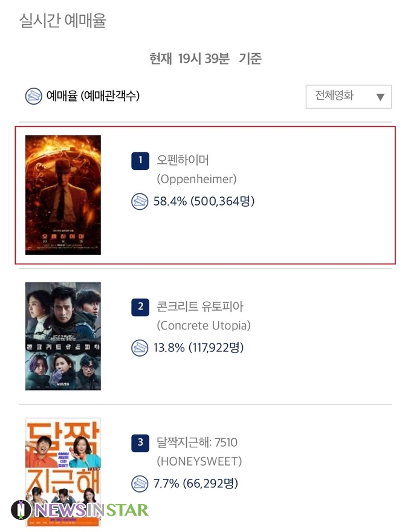Click rank badge number 1
The width and height of the screenshot is (411, 532).
140,160
